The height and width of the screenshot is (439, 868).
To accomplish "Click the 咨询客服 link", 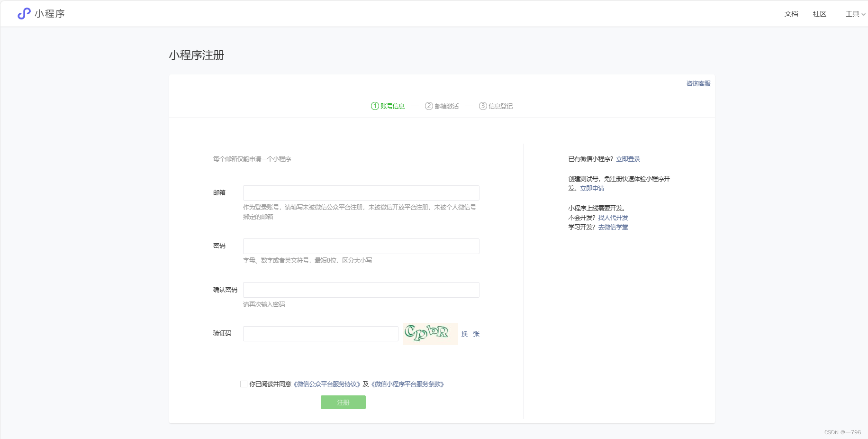I will tap(698, 83).
